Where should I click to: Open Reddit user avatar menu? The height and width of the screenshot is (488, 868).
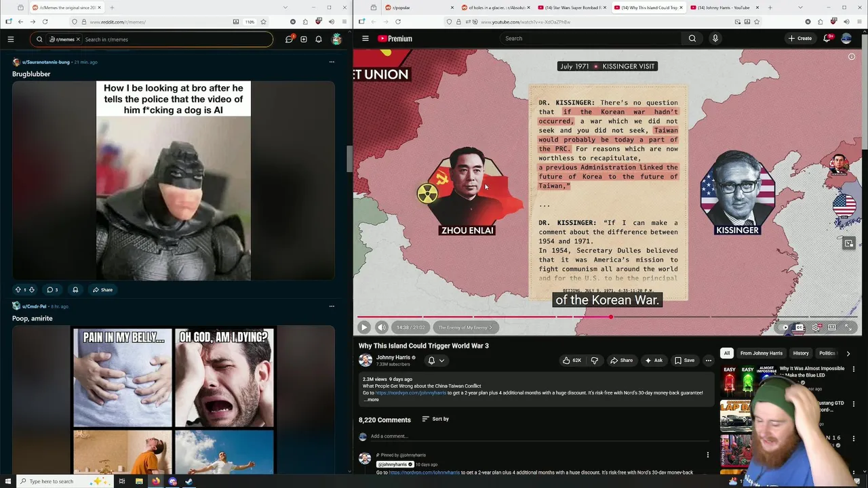pyautogui.click(x=336, y=39)
